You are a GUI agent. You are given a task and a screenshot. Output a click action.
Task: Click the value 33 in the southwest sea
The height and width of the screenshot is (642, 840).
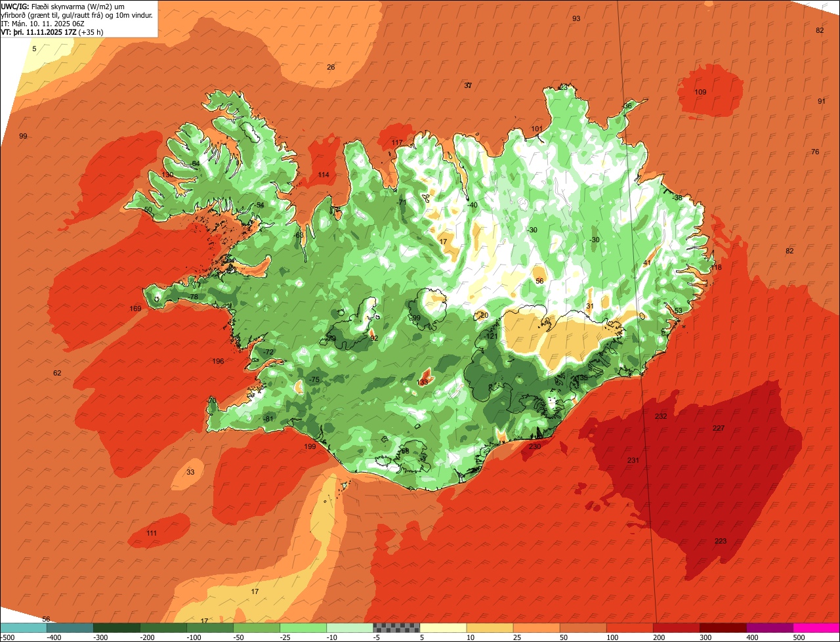190,472
